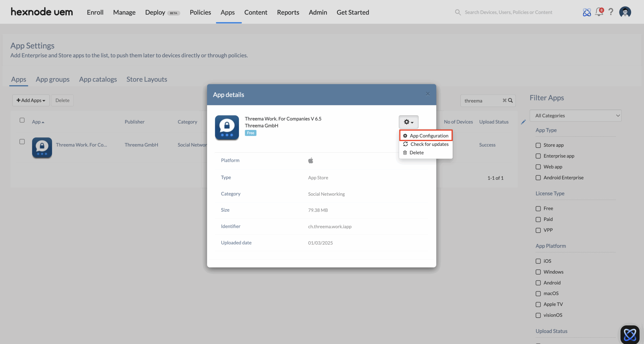644x344 pixels.
Task: Close the App details dialog
Action: click(428, 94)
